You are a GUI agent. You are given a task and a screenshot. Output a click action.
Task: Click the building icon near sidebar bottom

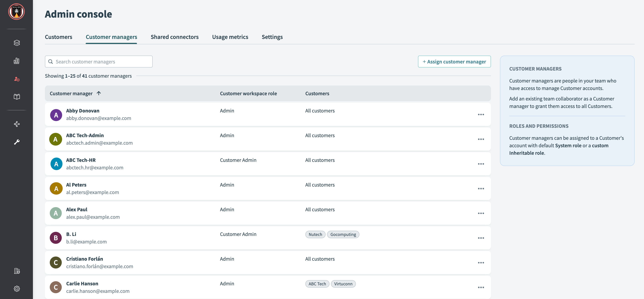pyautogui.click(x=17, y=271)
